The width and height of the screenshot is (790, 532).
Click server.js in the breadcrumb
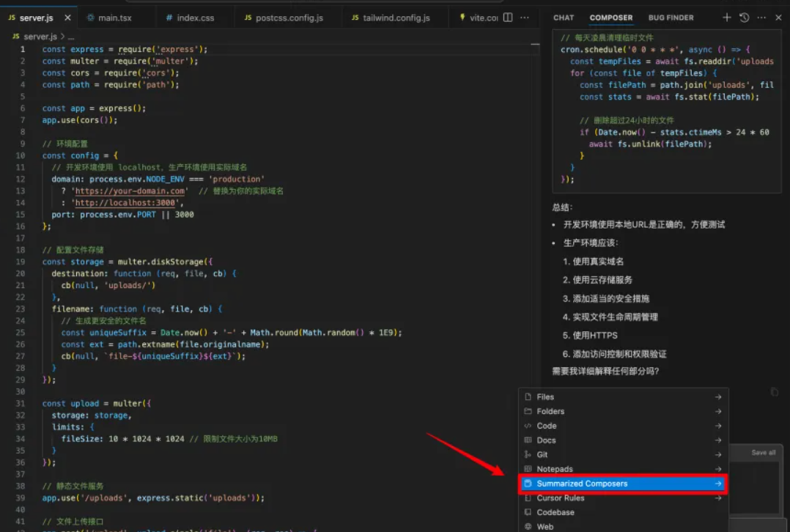click(40, 37)
